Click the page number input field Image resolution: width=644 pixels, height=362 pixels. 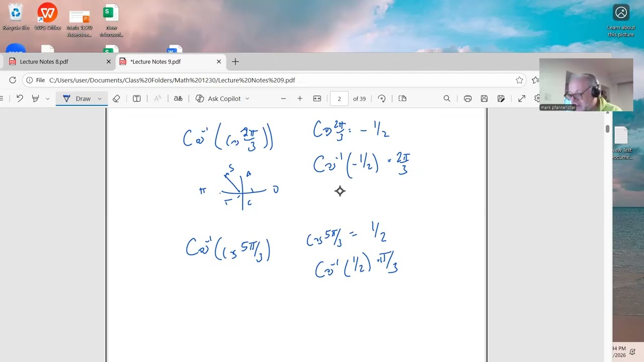click(339, 99)
